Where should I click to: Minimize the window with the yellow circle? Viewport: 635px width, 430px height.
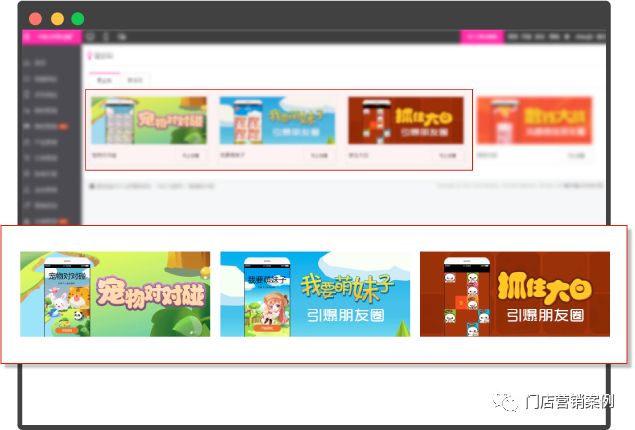57,19
